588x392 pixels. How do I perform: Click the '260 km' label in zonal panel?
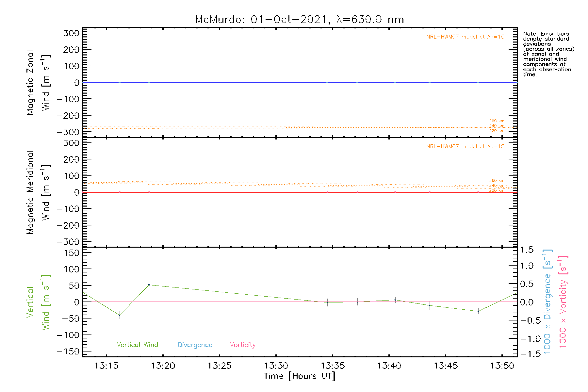tap(497, 121)
